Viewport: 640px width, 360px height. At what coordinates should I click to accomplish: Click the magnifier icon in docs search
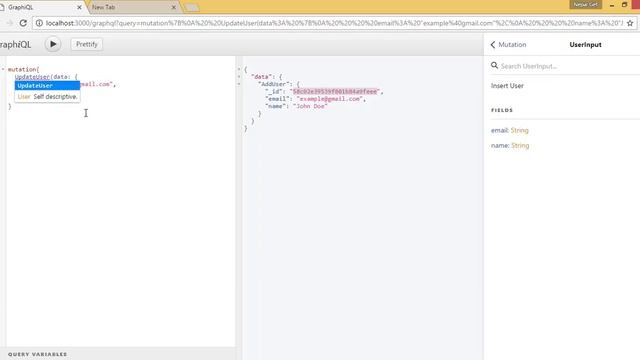point(494,65)
